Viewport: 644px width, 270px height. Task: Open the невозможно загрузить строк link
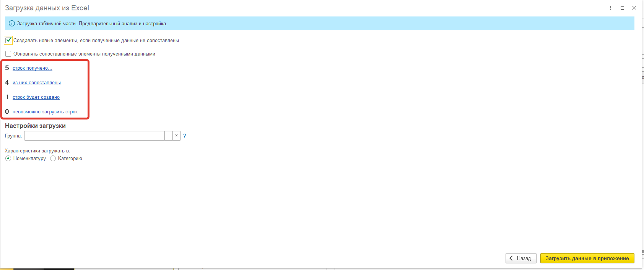(45, 112)
